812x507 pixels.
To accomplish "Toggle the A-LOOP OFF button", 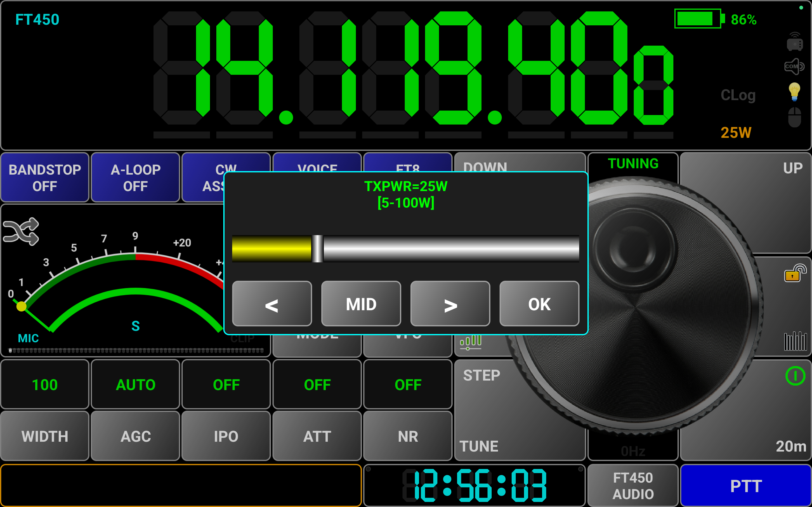I will tap(135, 178).
